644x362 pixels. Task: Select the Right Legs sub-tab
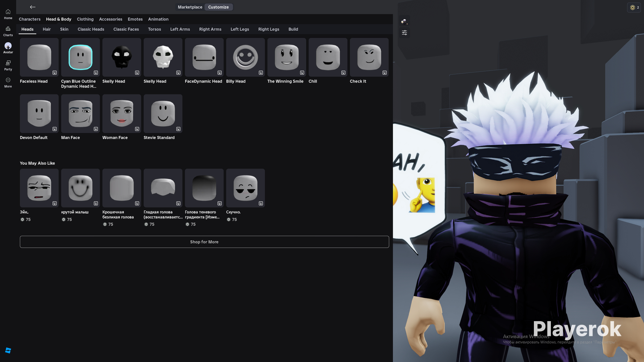click(269, 29)
